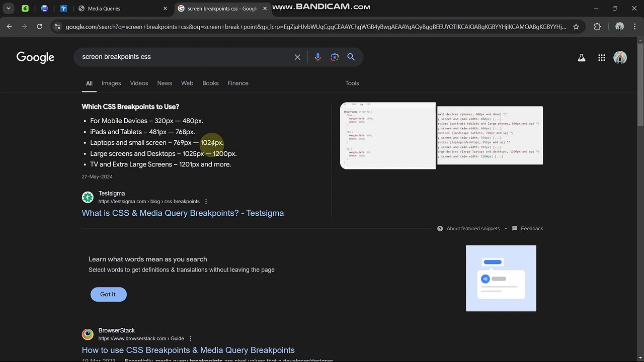Go back one page in browser
The width and height of the screenshot is (644, 362).
9,27
